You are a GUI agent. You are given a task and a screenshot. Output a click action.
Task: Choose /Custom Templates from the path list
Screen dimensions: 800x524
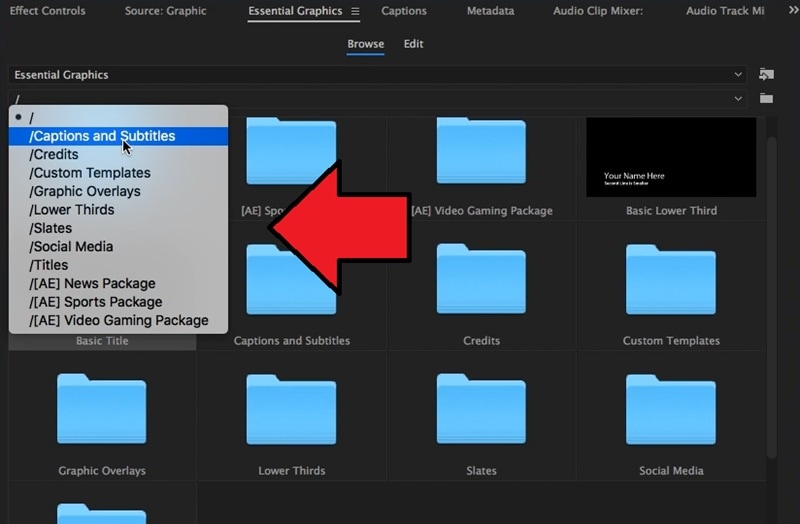[x=118, y=173]
